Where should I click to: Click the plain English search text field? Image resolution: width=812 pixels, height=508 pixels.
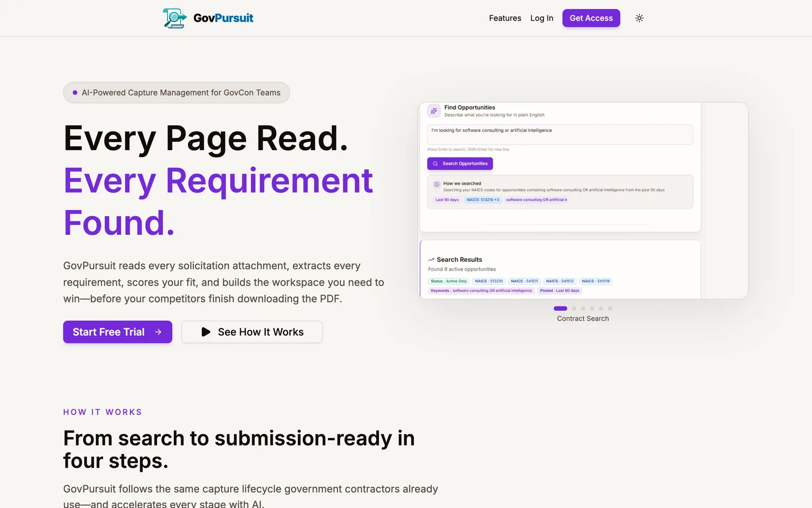(x=560, y=134)
